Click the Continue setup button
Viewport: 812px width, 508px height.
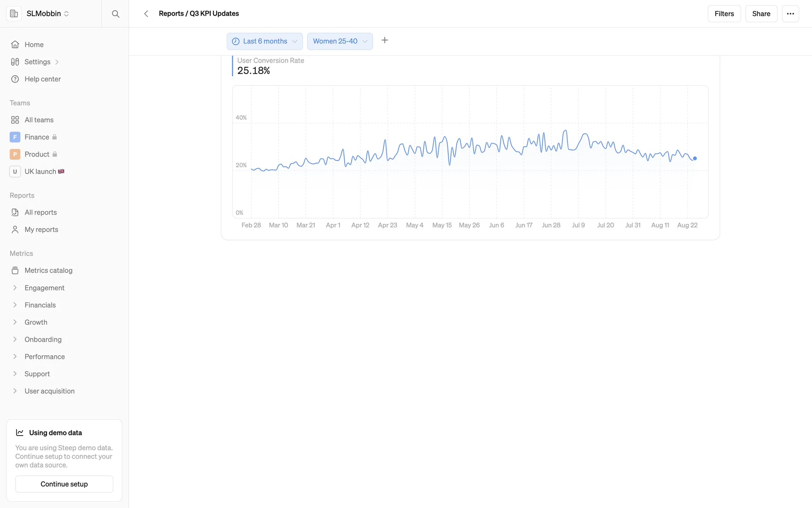[x=64, y=484]
